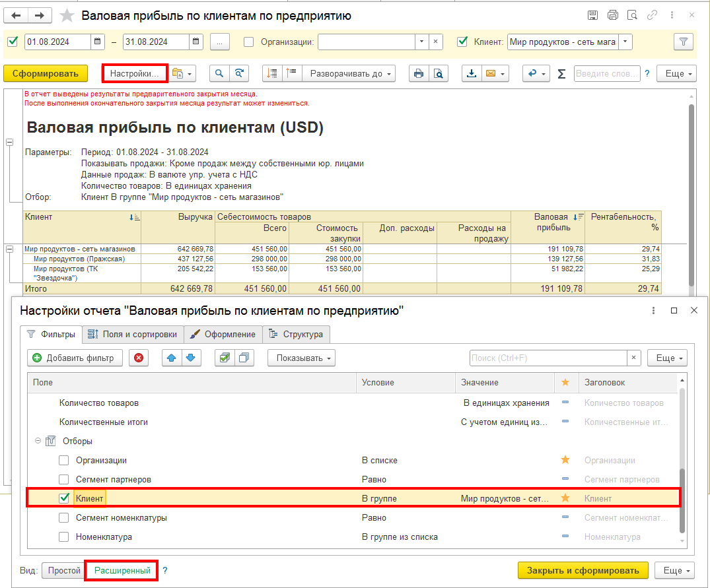Switch to the Поля и сортировки tab
Image resolution: width=710 pixels, height=588 pixels.
[x=133, y=334]
